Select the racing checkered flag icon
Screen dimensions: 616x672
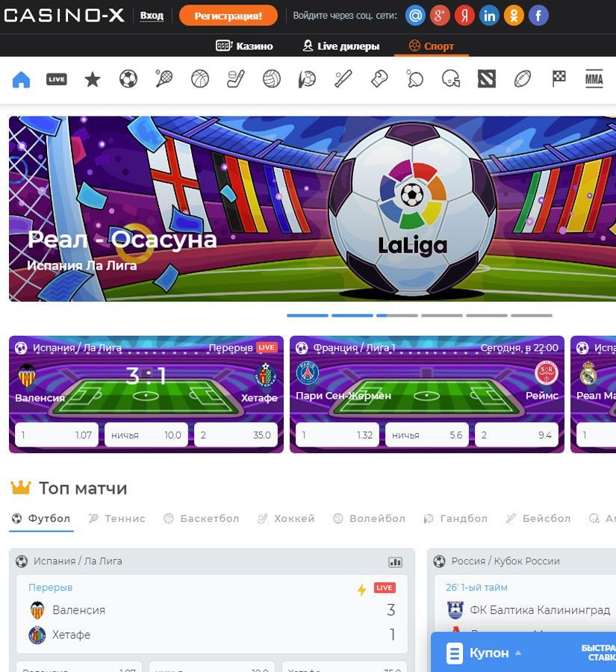(559, 79)
